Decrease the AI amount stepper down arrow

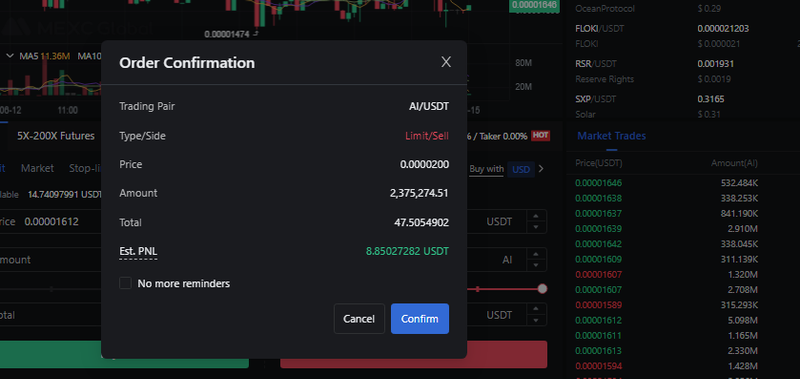pos(536,265)
